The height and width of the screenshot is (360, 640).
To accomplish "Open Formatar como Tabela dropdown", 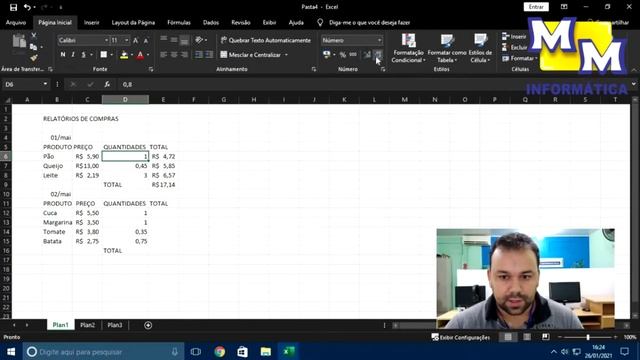I will (x=447, y=49).
